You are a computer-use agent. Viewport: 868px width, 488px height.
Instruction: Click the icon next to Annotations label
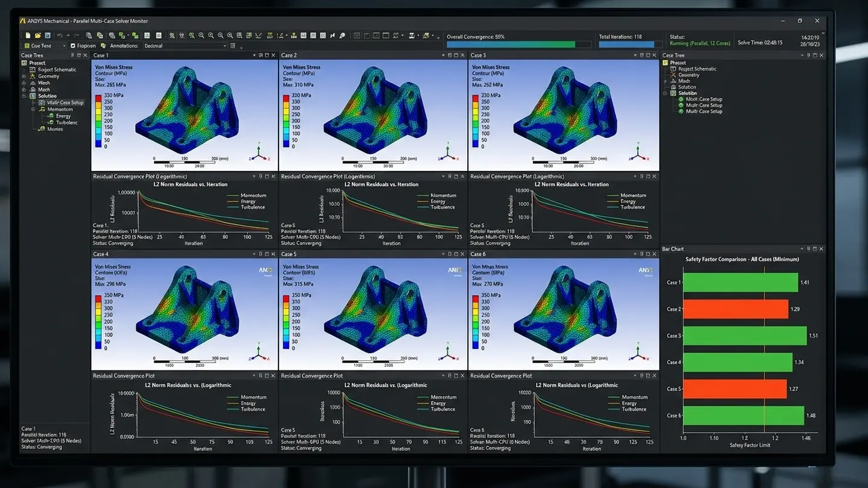click(104, 46)
